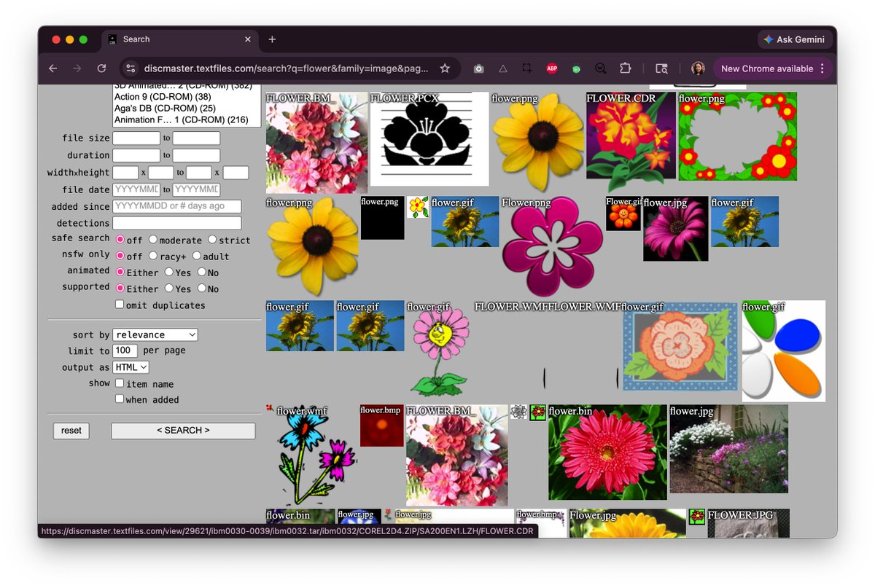Check the show when added box
Screen dimensions: 875x588
(120, 399)
